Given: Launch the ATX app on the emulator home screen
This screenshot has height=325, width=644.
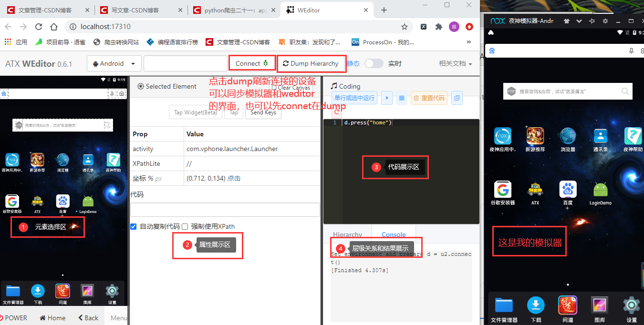Looking at the screenshot, I should tap(535, 189).
